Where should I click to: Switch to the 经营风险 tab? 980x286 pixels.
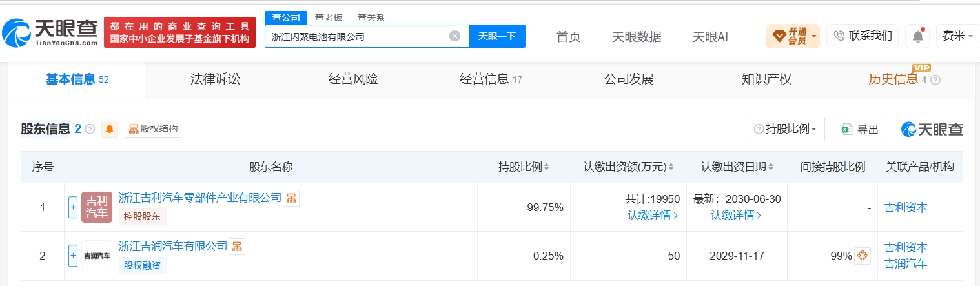pos(353,79)
